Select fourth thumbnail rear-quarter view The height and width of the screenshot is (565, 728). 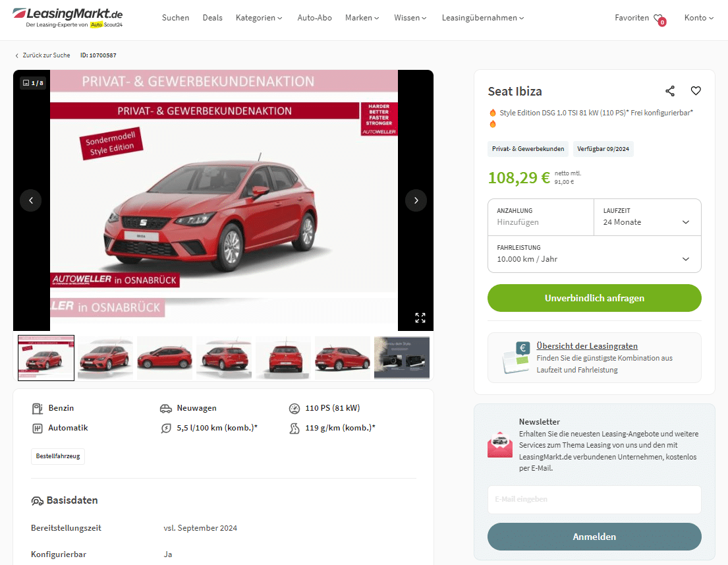pos(224,358)
